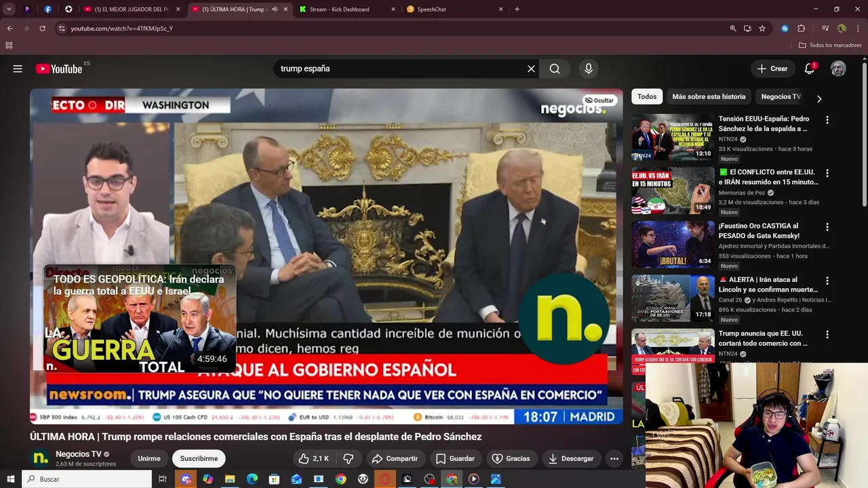Click the Unirme button

tap(149, 458)
